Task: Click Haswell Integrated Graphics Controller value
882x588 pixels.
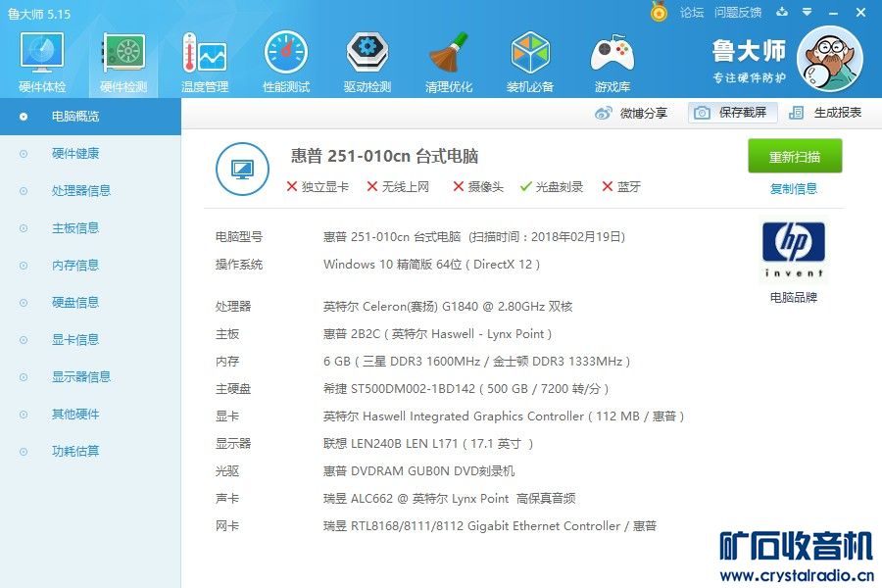Action: coord(504,416)
